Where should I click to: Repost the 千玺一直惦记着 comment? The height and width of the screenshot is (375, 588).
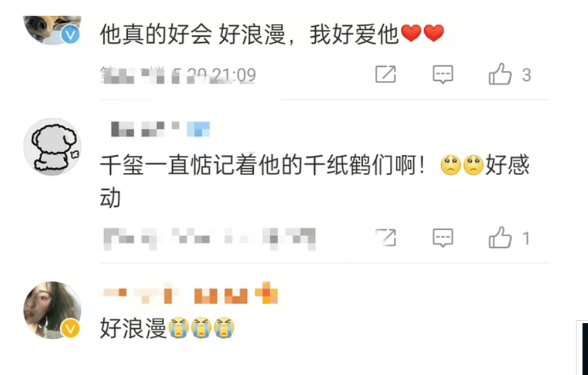coord(385,238)
